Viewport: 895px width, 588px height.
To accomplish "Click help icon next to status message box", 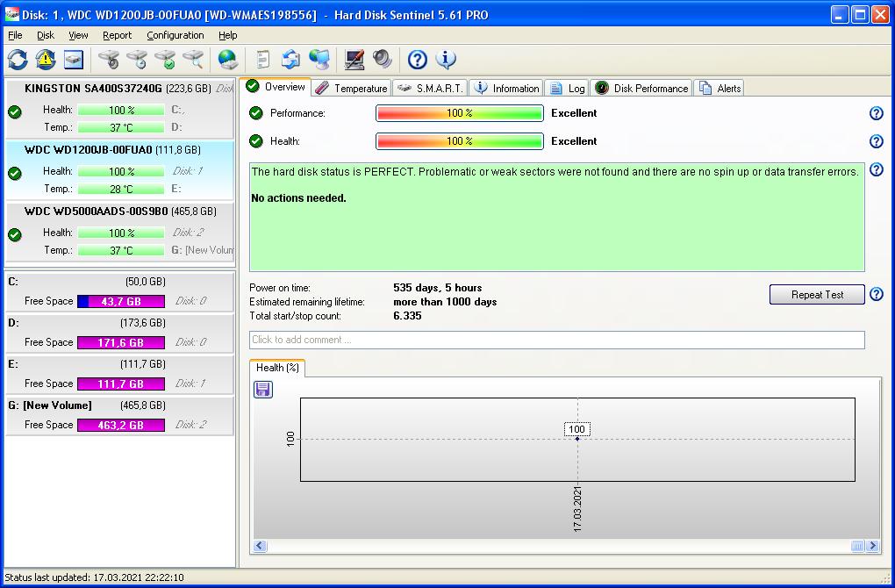I will point(877,169).
